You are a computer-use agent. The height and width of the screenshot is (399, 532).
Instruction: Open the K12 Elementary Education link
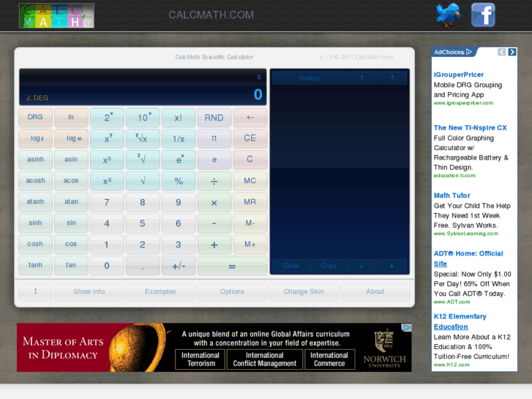coord(460,321)
